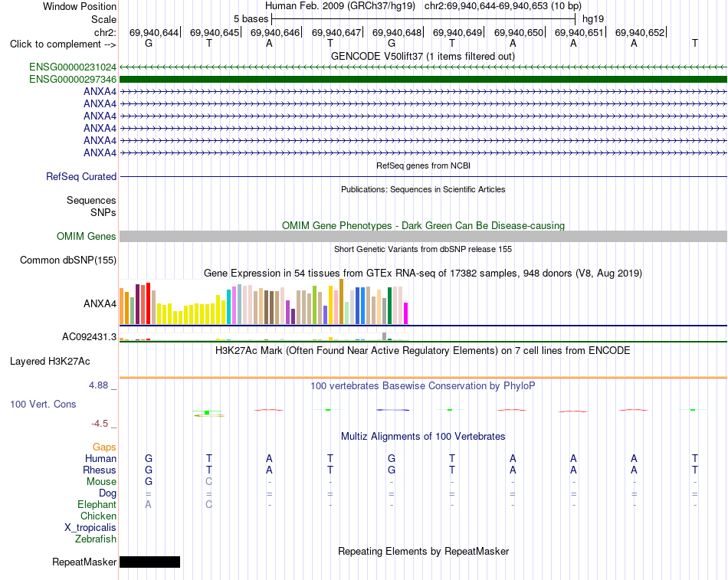Click the SNPs label under Publications

click(x=103, y=212)
